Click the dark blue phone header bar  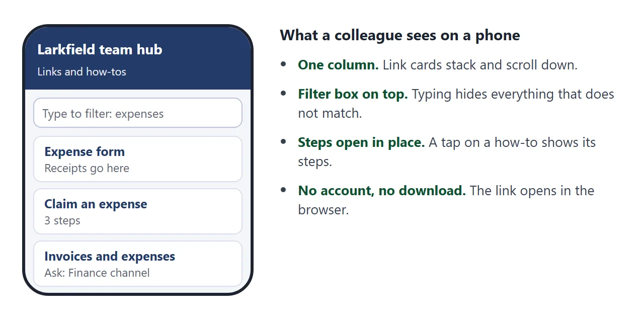(x=138, y=58)
